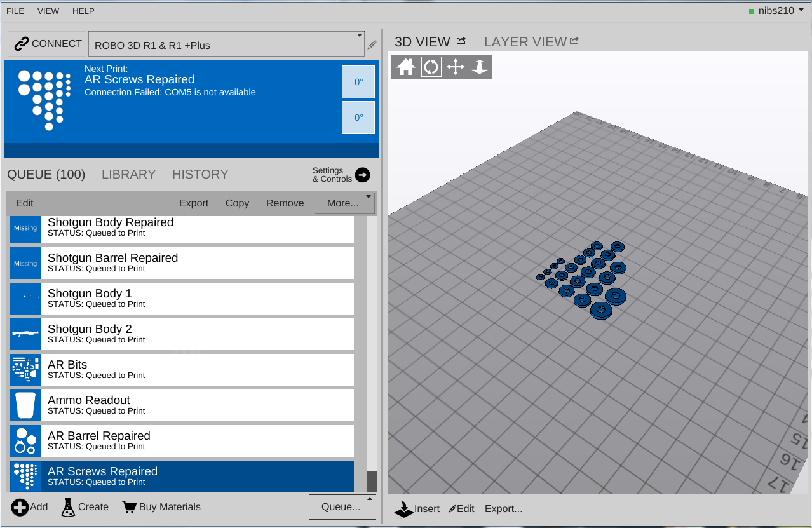Pop out the 3D VIEW window icon

[x=461, y=41]
